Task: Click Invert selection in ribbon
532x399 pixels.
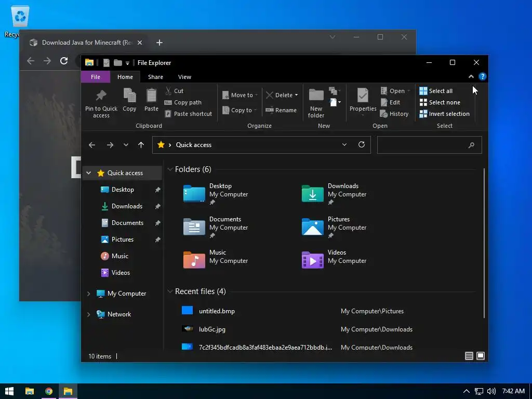Action: 445,114
